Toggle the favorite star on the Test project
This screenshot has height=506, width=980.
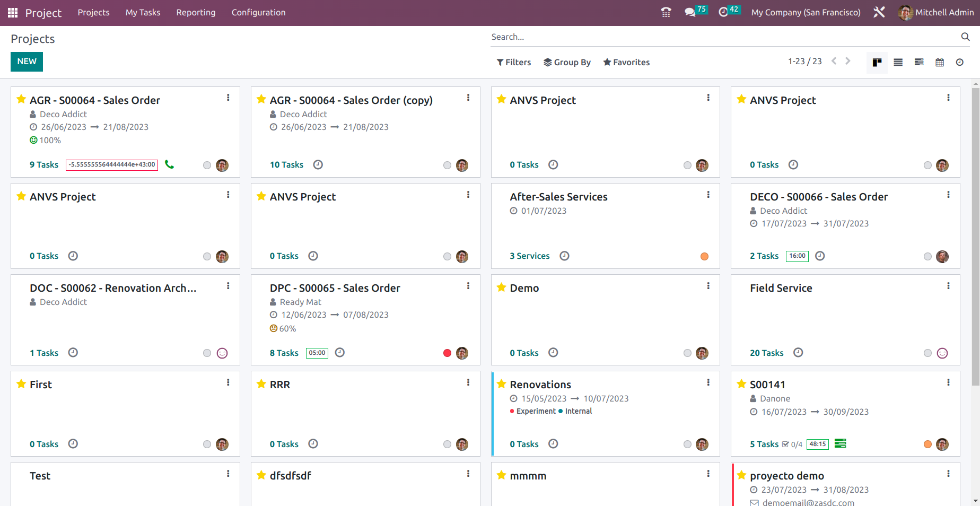[x=21, y=476]
